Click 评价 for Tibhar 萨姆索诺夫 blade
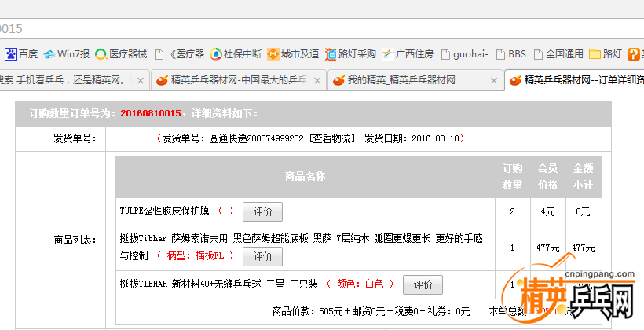Viewport: 644px width, 330px height. 262,256
